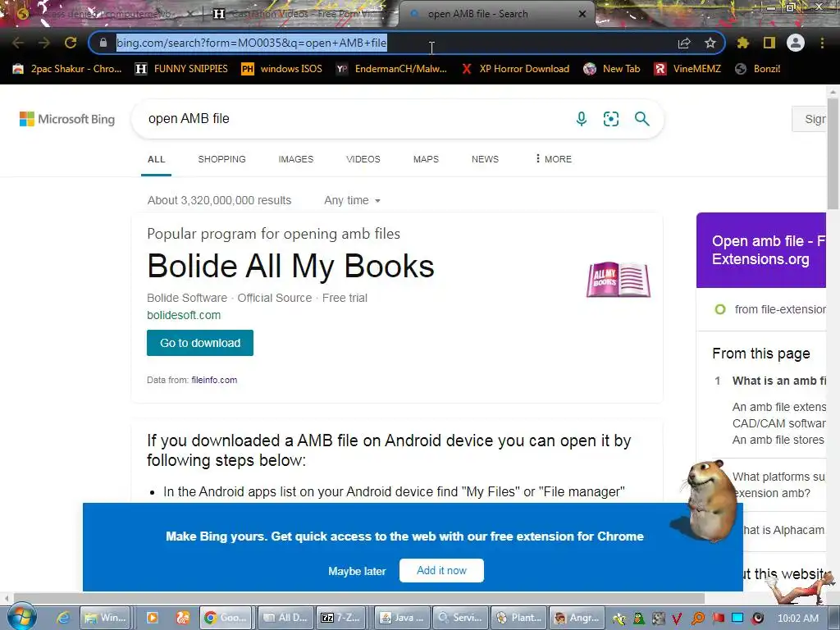Open the New Tab bookmark
The image size is (840, 630).
[612, 69]
